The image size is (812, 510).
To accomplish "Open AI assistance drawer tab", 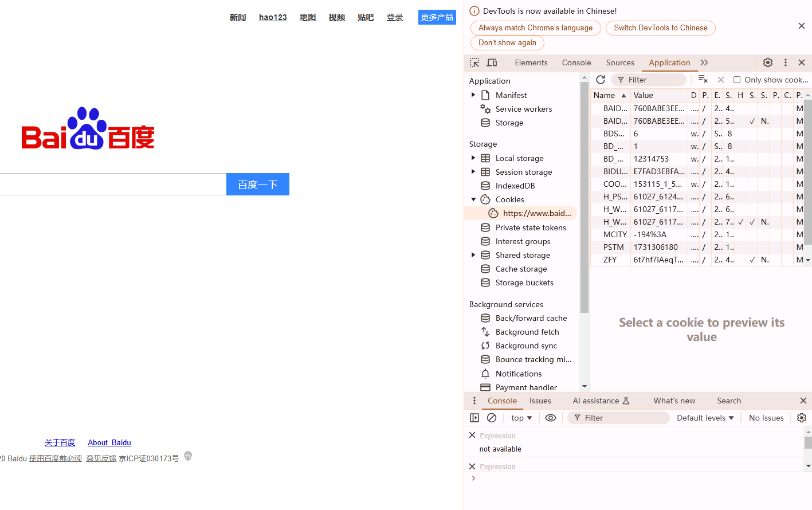I will (x=601, y=401).
